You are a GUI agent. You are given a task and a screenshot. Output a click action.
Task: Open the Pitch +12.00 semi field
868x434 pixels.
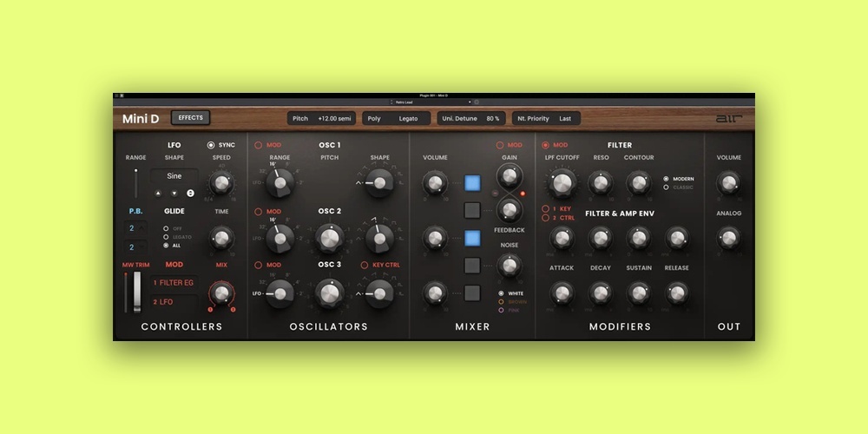pyautogui.click(x=322, y=118)
